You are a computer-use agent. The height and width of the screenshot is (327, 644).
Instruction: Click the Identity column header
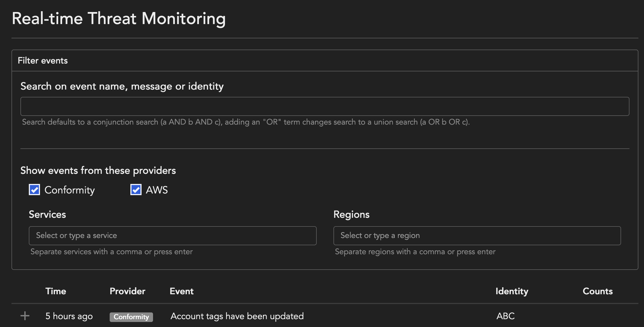coord(512,291)
